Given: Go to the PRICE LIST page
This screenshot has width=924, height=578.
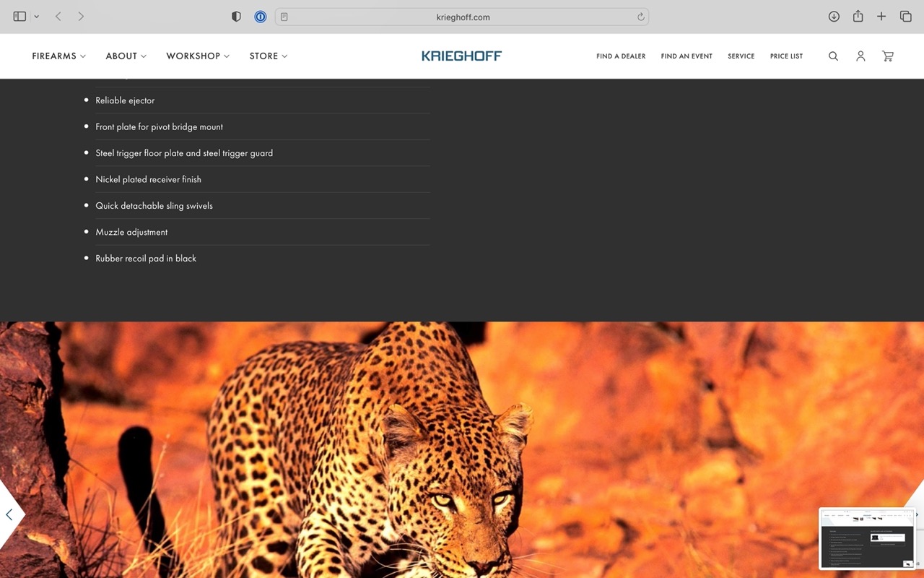Looking at the screenshot, I should coord(786,56).
